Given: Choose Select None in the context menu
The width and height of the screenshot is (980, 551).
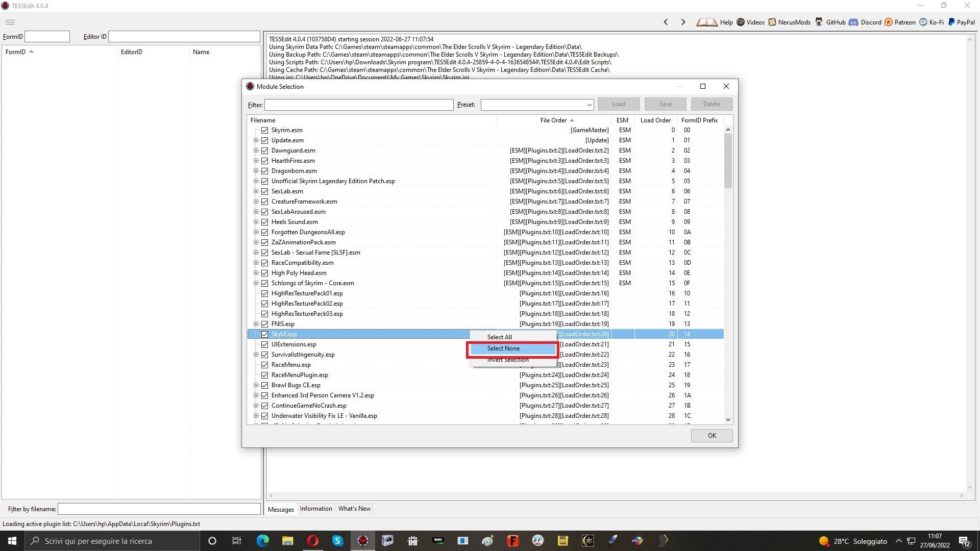Looking at the screenshot, I should click(513, 348).
